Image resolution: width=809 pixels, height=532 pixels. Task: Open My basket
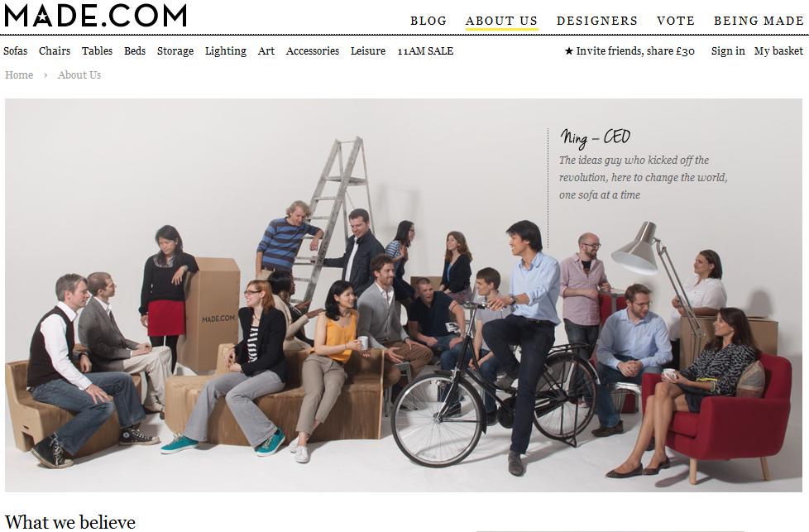pyautogui.click(x=778, y=51)
